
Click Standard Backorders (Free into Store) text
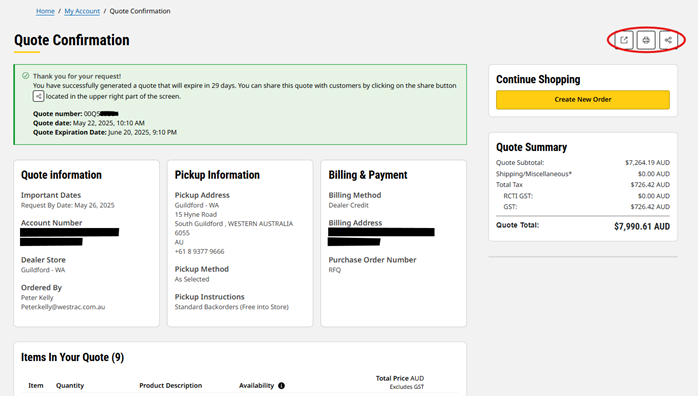pos(231,307)
